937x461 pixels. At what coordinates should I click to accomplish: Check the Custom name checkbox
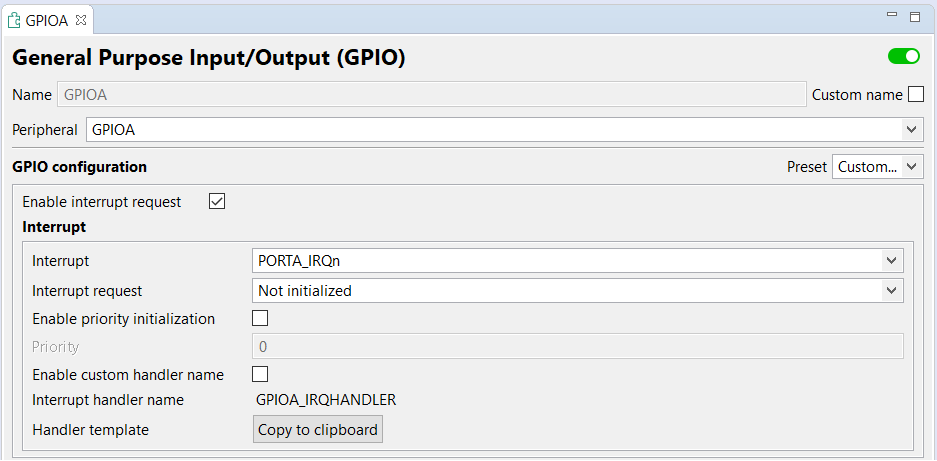tap(915, 95)
